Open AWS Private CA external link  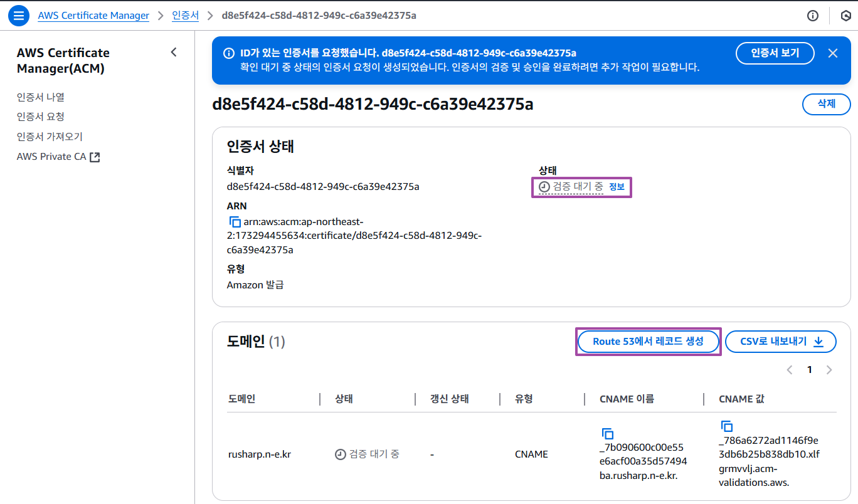pyautogui.click(x=58, y=157)
